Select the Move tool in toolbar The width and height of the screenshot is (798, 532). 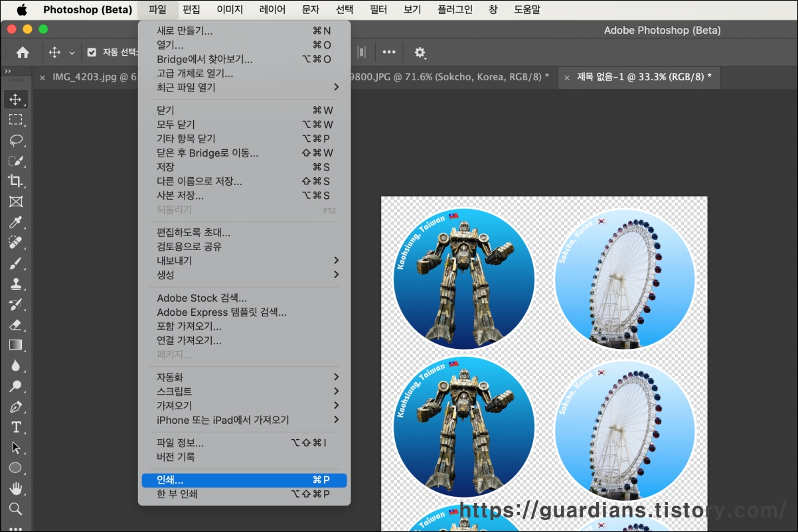(15, 100)
